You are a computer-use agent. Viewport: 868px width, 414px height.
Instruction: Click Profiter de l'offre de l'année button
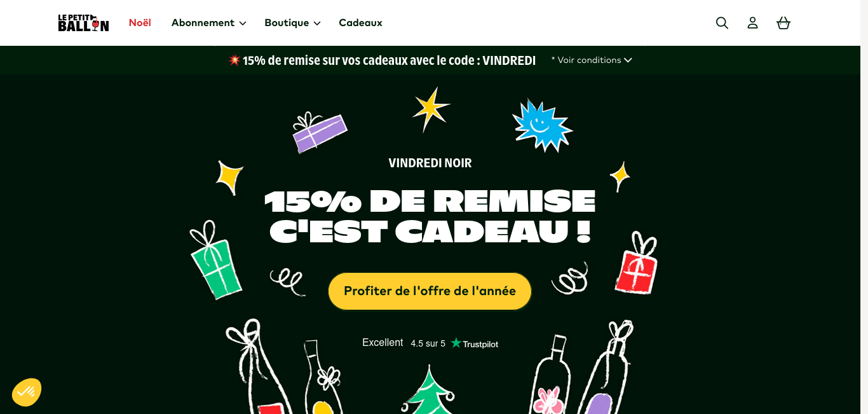tap(430, 291)
